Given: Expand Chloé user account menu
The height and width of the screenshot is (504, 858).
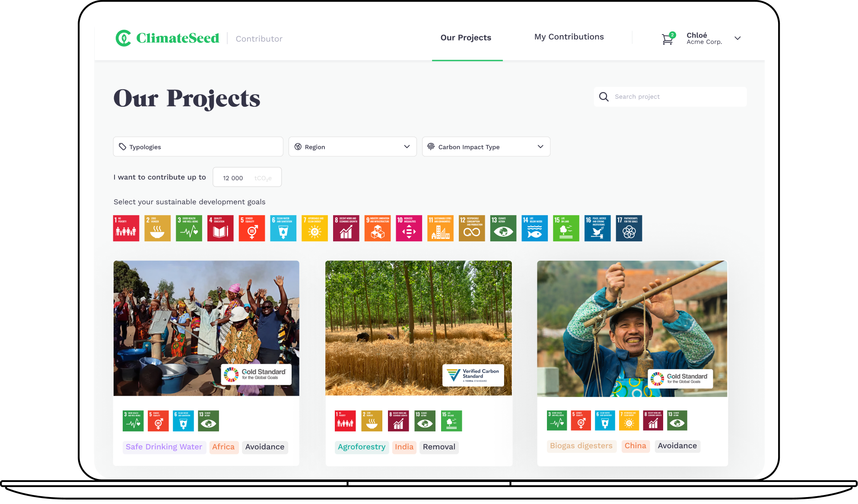Looking at the screenshot, I should (737, 38).
